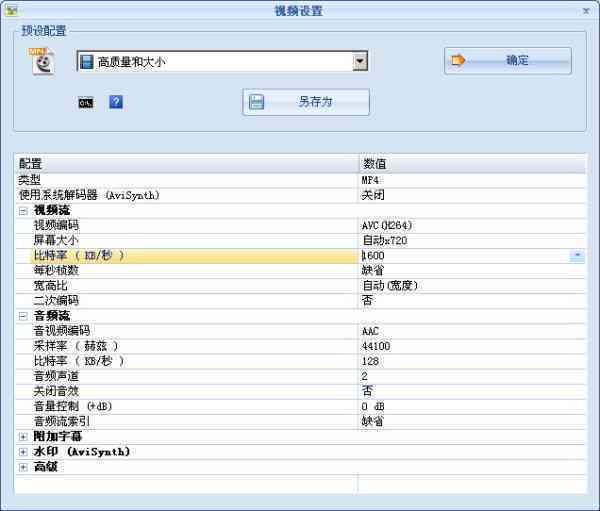
Task: Expand the 水印 (AviSynth) section
Action: point(23,452)
